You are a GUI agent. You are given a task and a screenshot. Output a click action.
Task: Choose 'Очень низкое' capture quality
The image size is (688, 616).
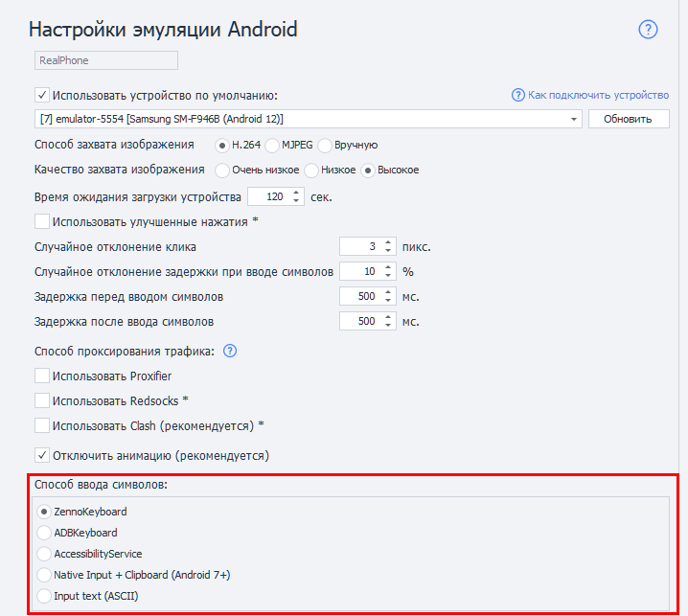(222, 171)
